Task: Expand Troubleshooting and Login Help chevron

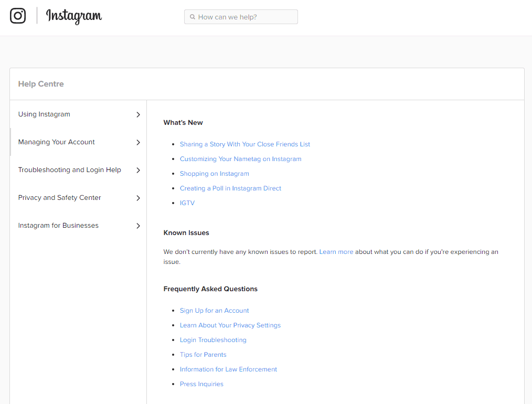Action: coord(138,171)
